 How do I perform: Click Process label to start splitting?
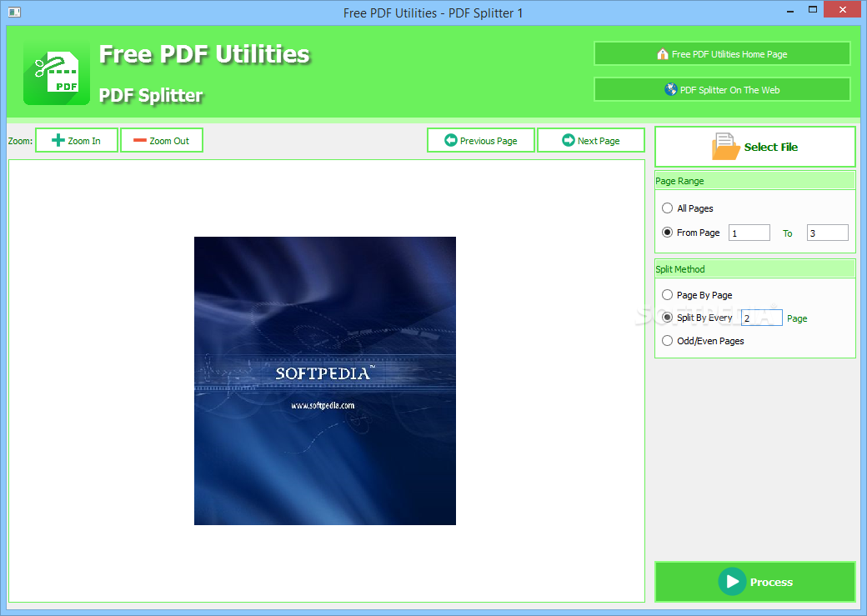pos(771,583)
